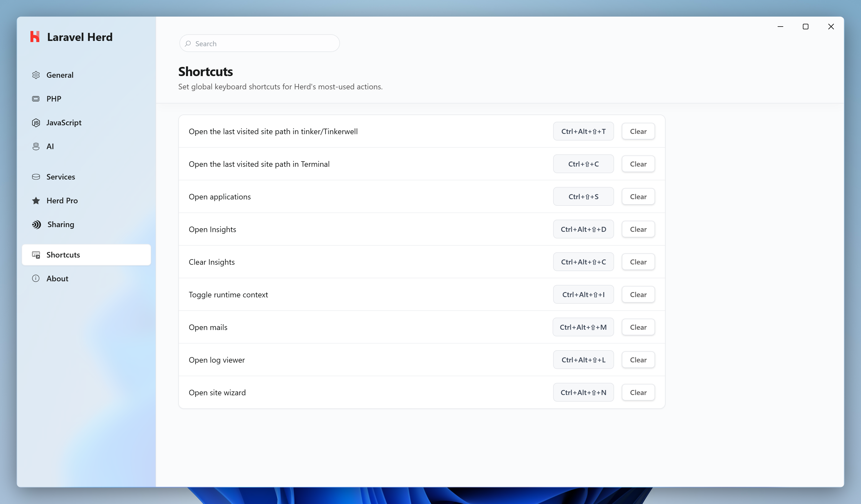Click the Services database icon
This screenshot has height=504, width=861.
click(36, 177)
